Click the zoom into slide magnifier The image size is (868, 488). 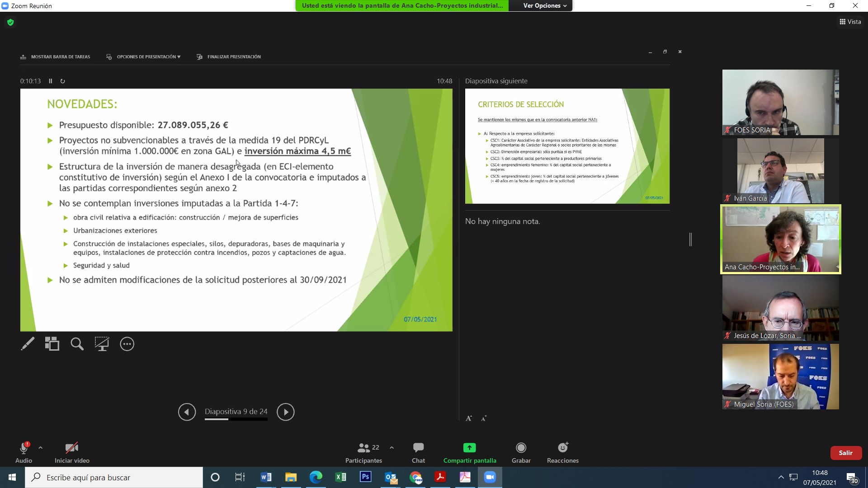coord(77,344)
